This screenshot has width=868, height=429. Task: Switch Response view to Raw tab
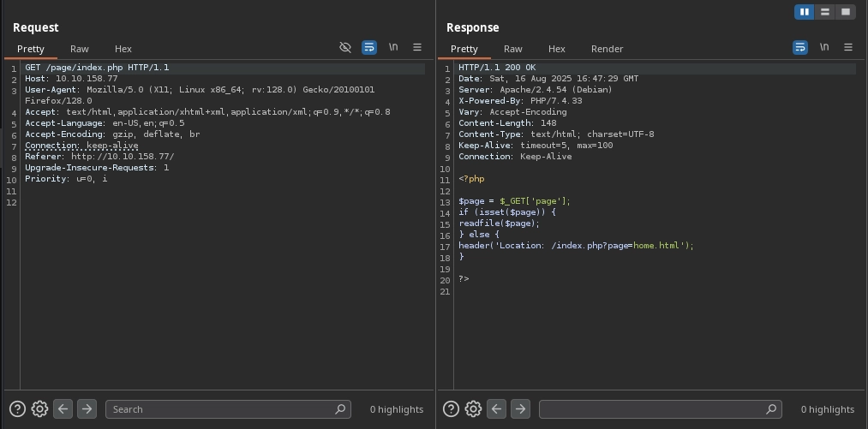512,49
